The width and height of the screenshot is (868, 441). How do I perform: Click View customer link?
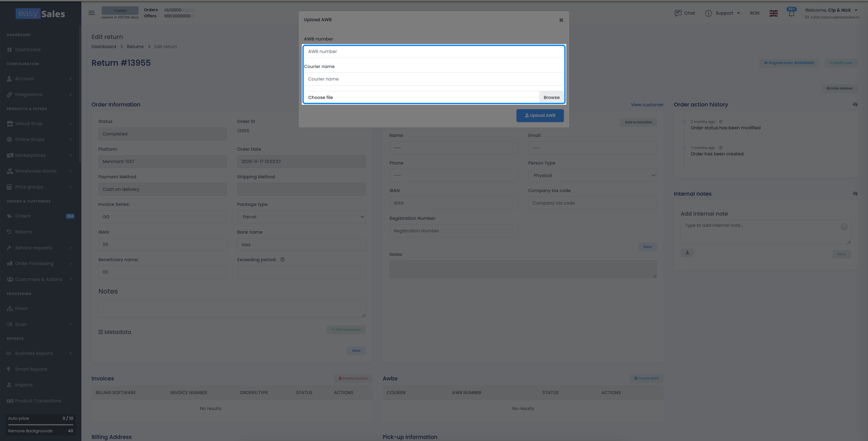coord(647,105)
